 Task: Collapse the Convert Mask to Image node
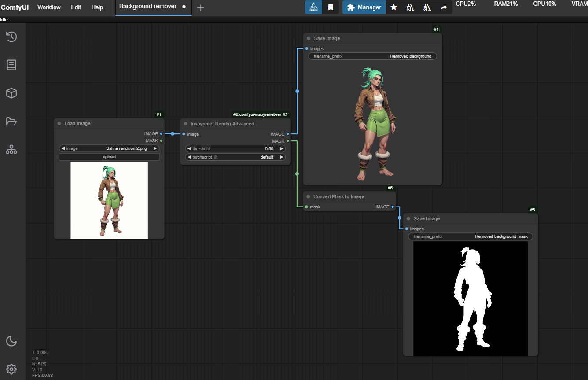point(309,197)
